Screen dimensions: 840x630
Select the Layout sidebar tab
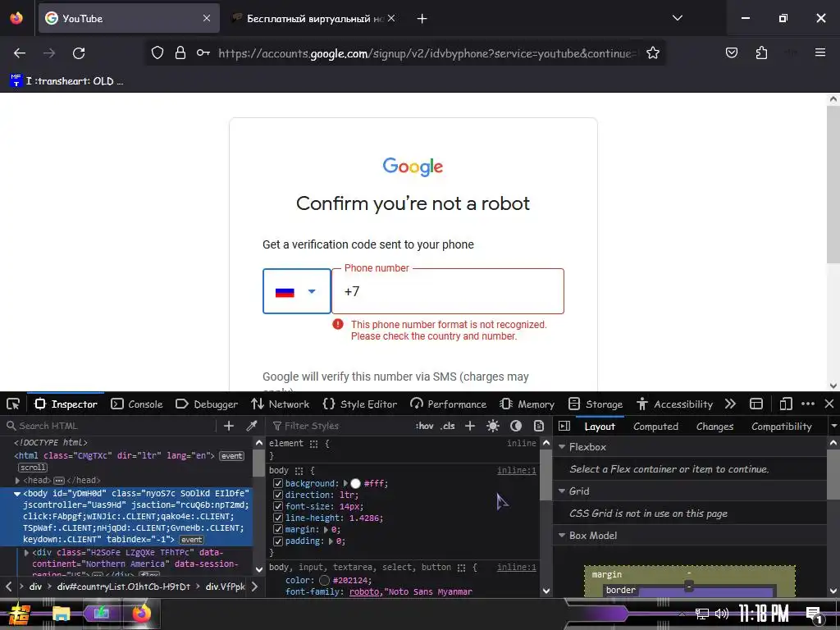pyautogui.click(x=600, y=427)
